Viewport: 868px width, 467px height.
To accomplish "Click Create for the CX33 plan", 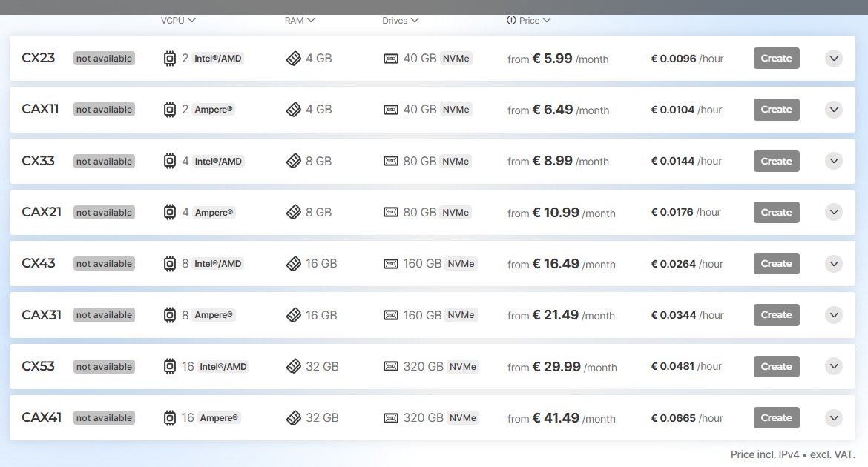I will point(776,161).
